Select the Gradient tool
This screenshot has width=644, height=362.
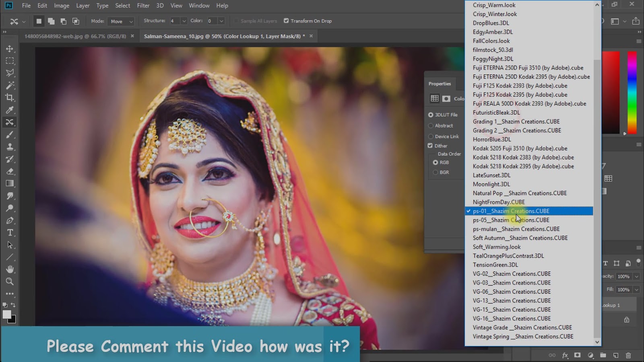[x=10, y=183]
